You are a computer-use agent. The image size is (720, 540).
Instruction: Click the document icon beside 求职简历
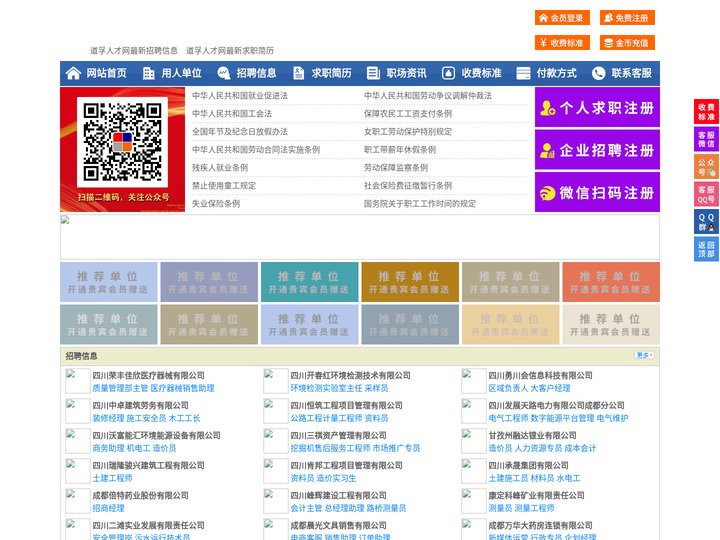[x=298, y=73]
